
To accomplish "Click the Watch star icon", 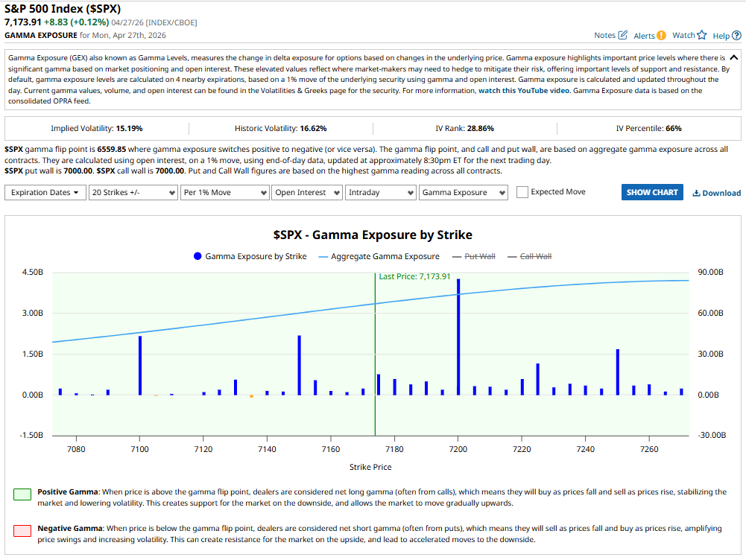I will pyautogui.click(x=701, y=35).
